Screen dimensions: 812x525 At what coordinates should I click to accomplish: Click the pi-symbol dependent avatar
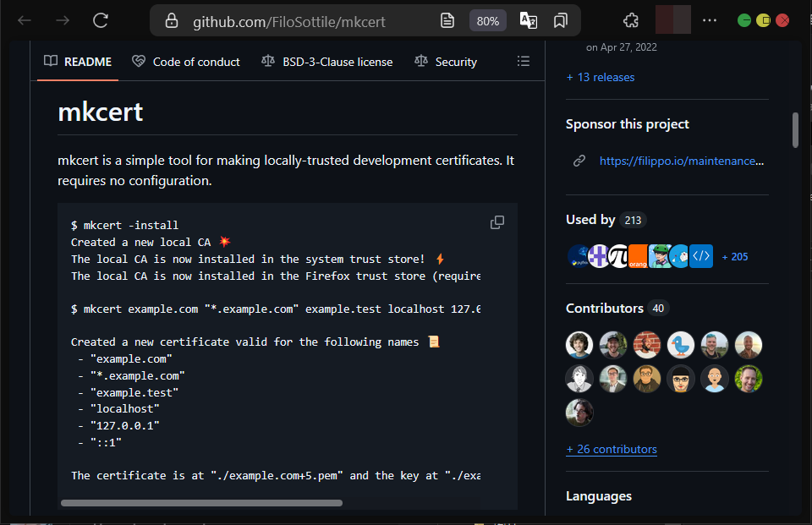click(x=619, y=256)
